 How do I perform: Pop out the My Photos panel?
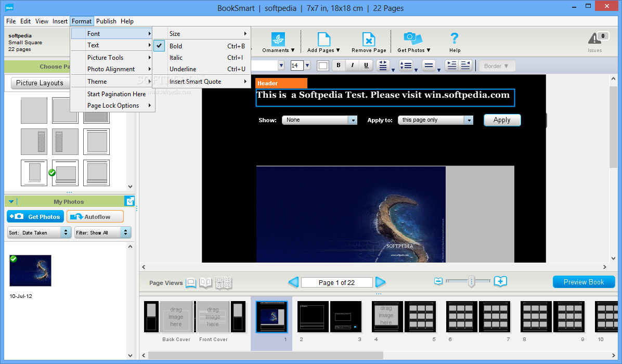click(129, 201)
